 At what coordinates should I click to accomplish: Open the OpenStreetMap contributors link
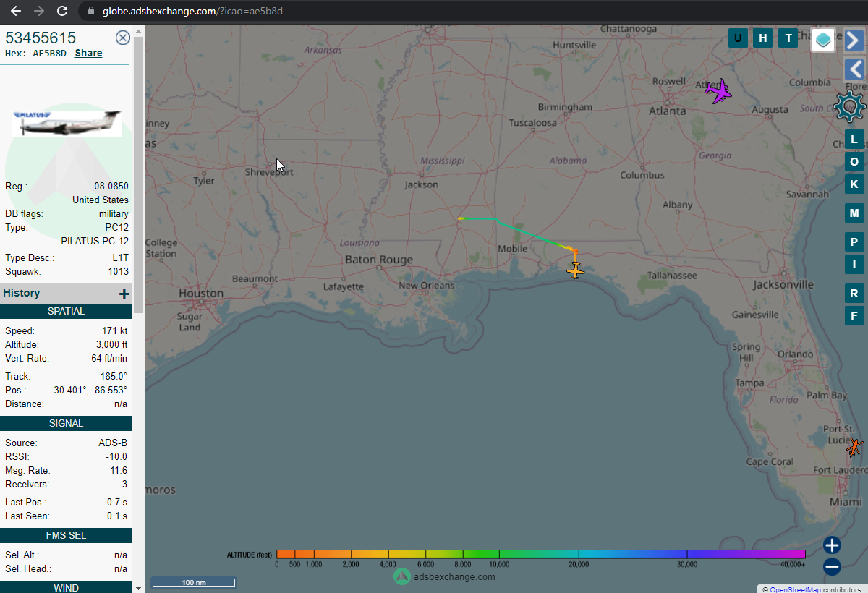point(795,589)
